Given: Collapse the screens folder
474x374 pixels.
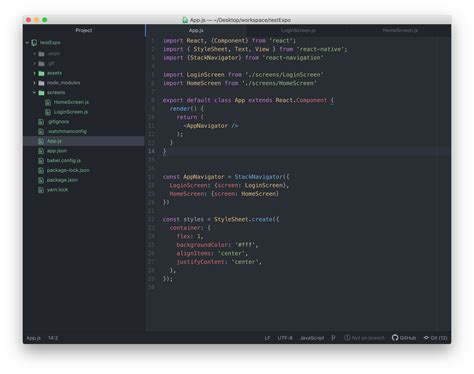Looking at the screenshot, I should click(x=34, y=92).
